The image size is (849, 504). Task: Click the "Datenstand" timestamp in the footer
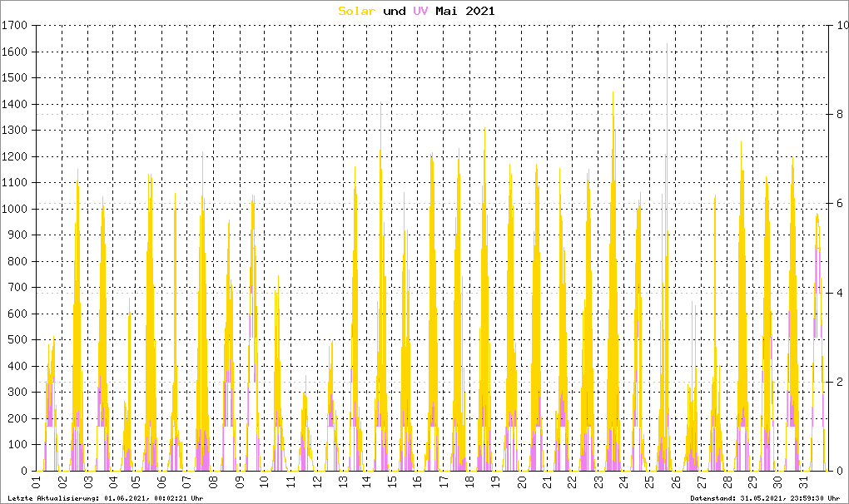[766, 498]
